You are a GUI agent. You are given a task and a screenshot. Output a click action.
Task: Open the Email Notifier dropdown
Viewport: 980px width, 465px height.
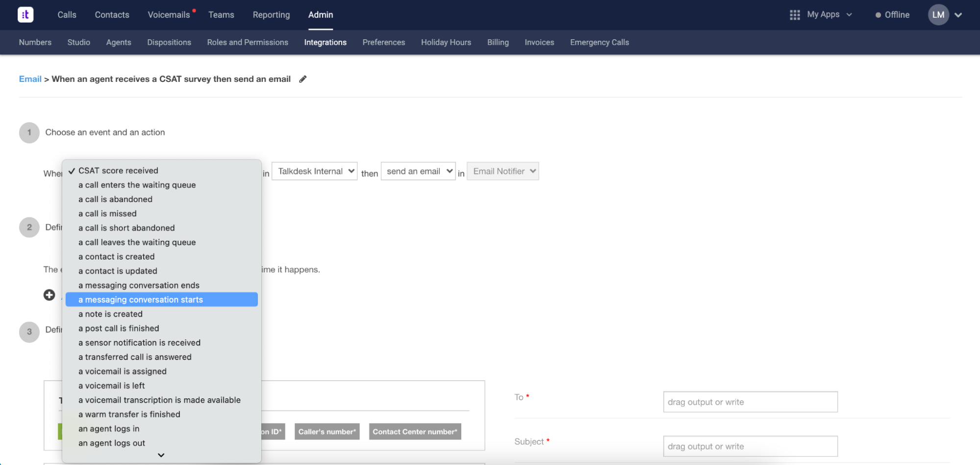tap(503, 171)
